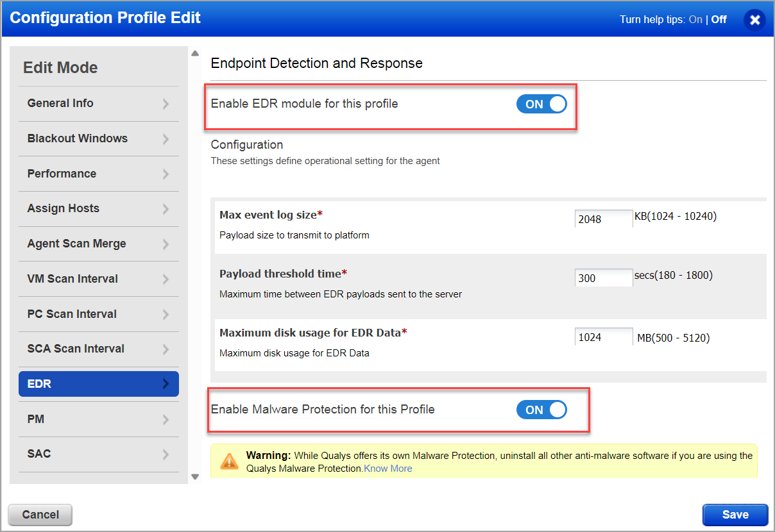Click 'Payload size to transmit to platform' text

294,235
